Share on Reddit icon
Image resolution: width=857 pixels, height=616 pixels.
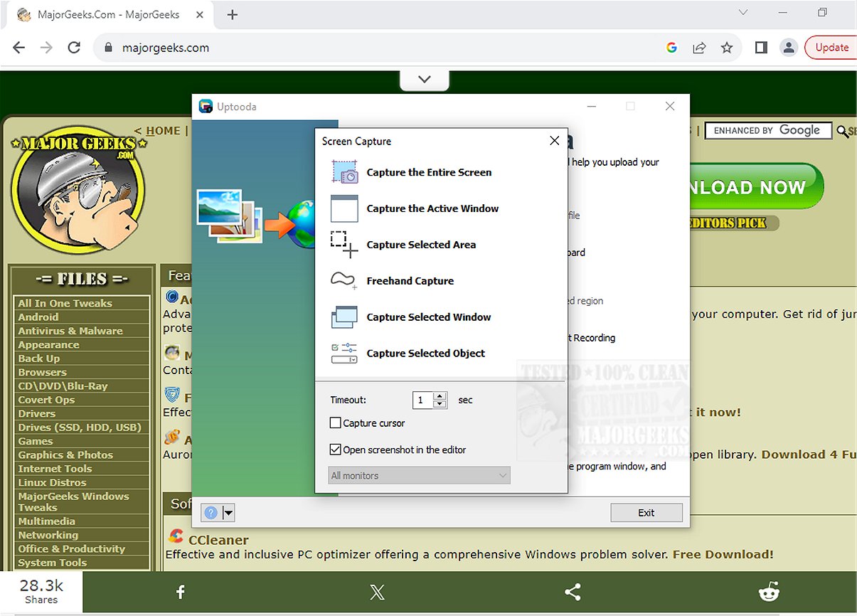(x=769, y=592)
